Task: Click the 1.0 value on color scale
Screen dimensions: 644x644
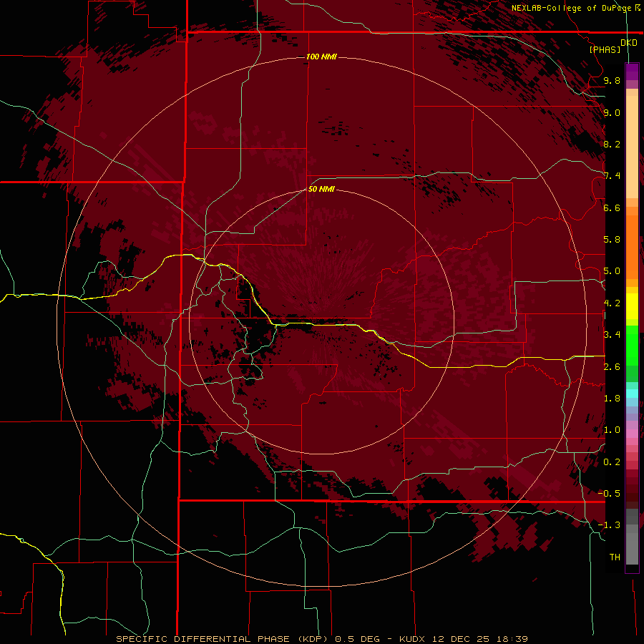Action: coord(612,430)
